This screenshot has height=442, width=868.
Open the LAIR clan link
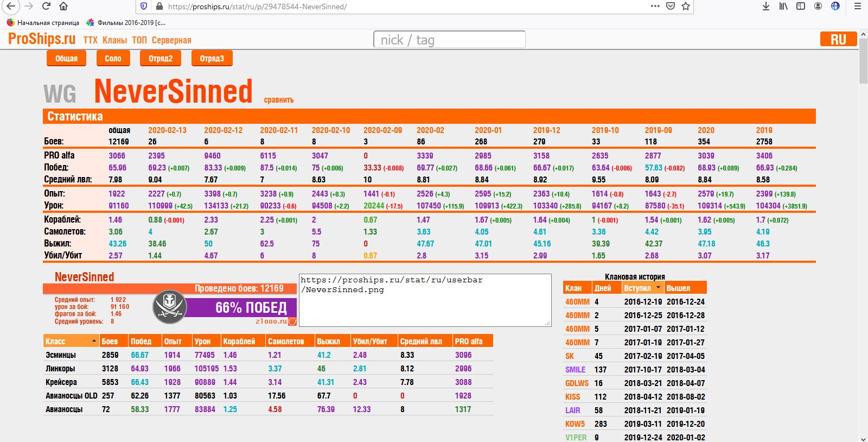tap(572, 411)
